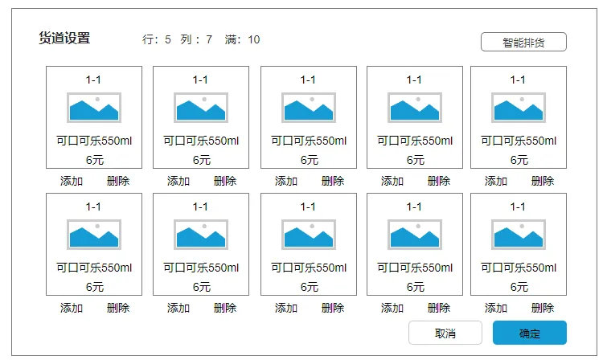The image size is (607, 364).
Task: Click 添加 under the bottom row's second card
Action: [178, 308]
